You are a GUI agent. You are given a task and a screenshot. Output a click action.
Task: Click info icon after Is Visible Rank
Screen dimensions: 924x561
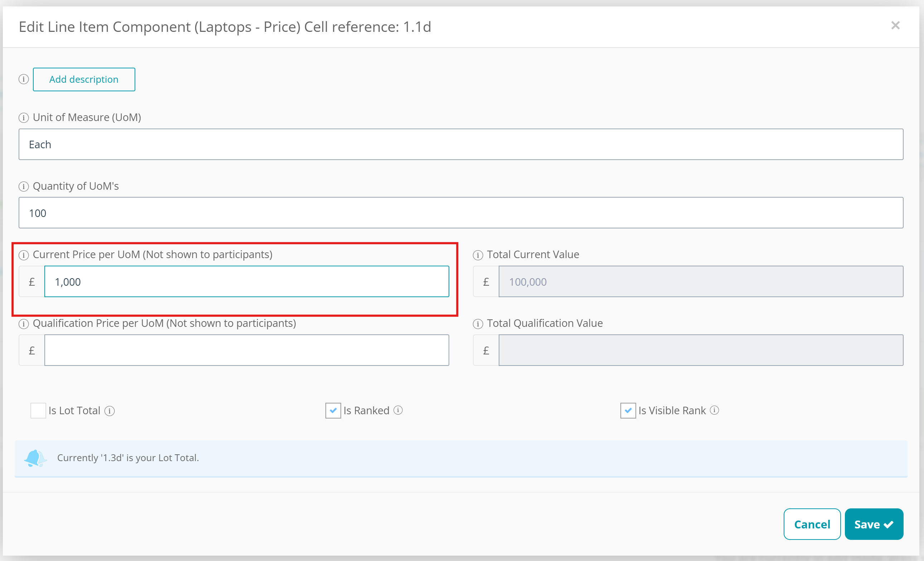(x=714, y=410)
